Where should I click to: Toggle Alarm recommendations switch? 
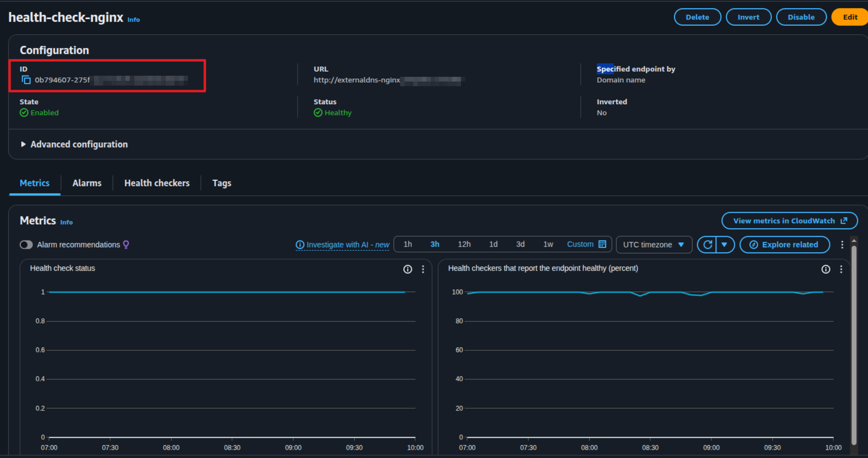click(x=26, y=245)
